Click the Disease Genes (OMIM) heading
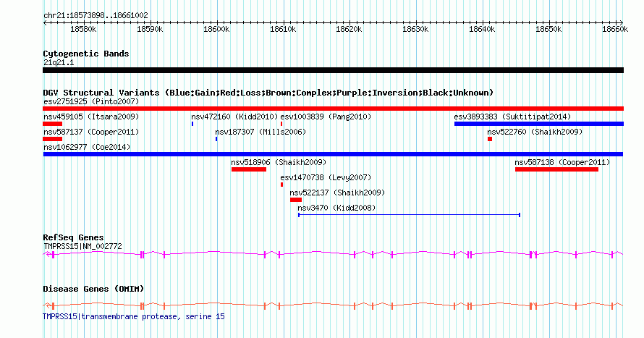This screenshot has width=644, height=338. (x=93, y=289)
